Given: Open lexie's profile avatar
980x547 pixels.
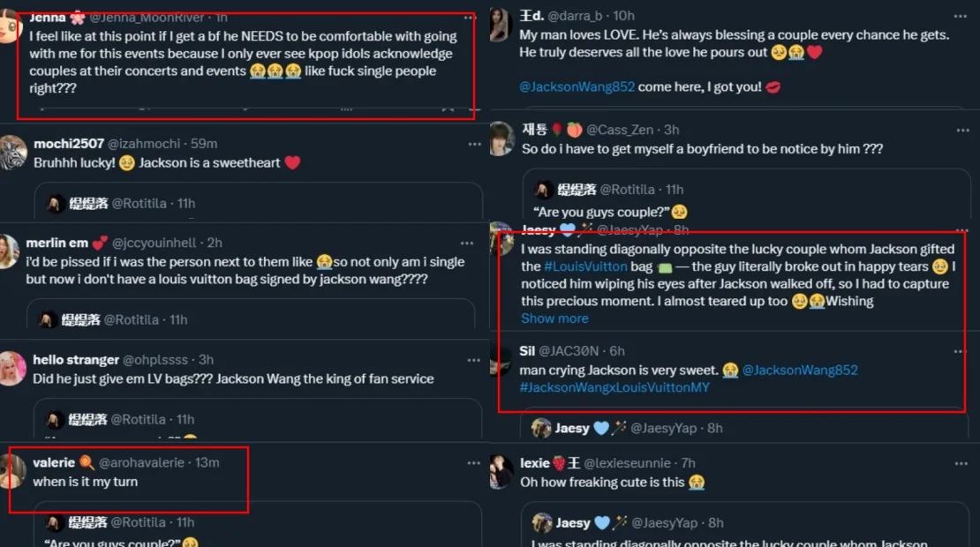Looking at the screenshot, I should (501, 471).
